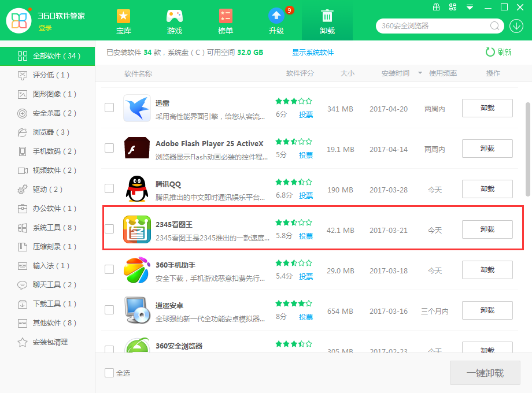Viewport: 532px width, 393px height.
Task: Select the checkbox next to 迅雷
Action: 109,108
